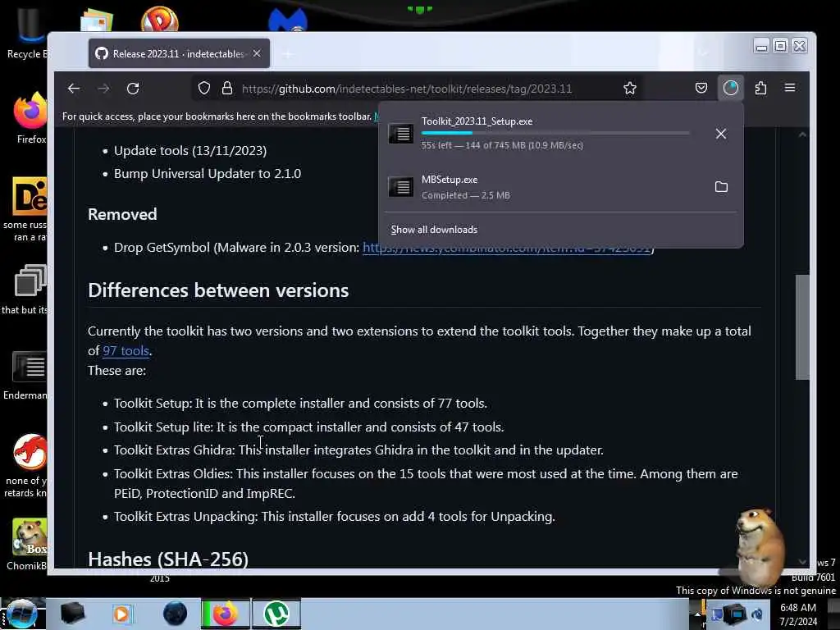This screenshot has height=630, width=840.
Task: Select the Firefox desktop shortcut
Action: tap(30, 119)
